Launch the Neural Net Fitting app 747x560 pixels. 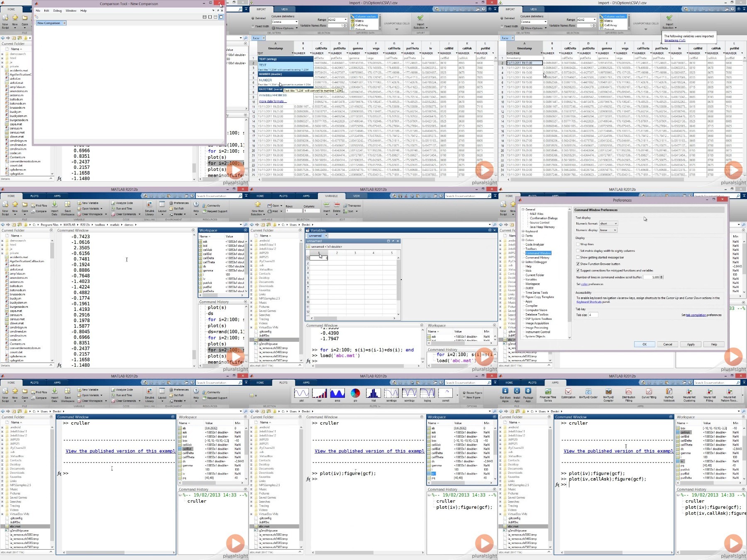(709, 395)
